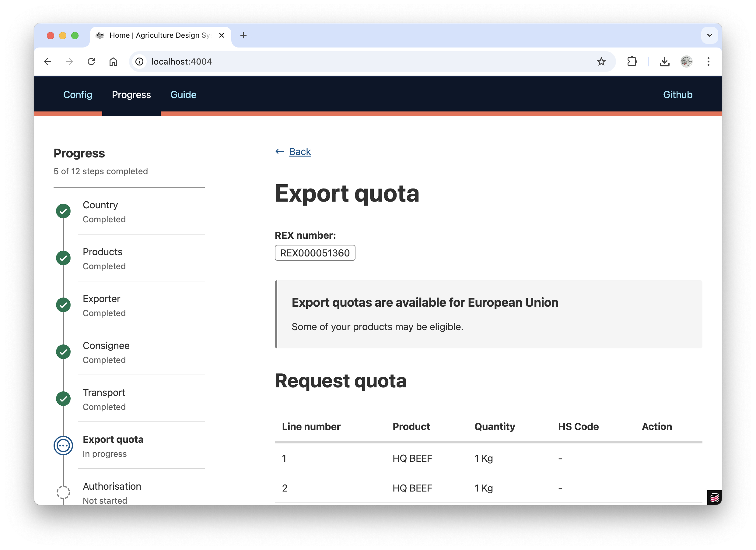The width and height of the screenshot is (756, 550).
Task: Select the completed Country step
Action: (100, 205)
